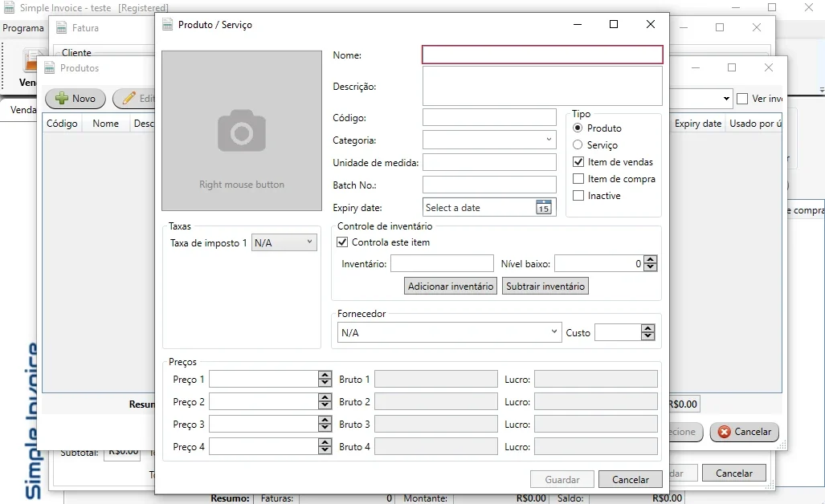Screen dimensions: 825x504
Task: Click the pencil Edit icon in Produtos
Action: [x=129, y=98]
